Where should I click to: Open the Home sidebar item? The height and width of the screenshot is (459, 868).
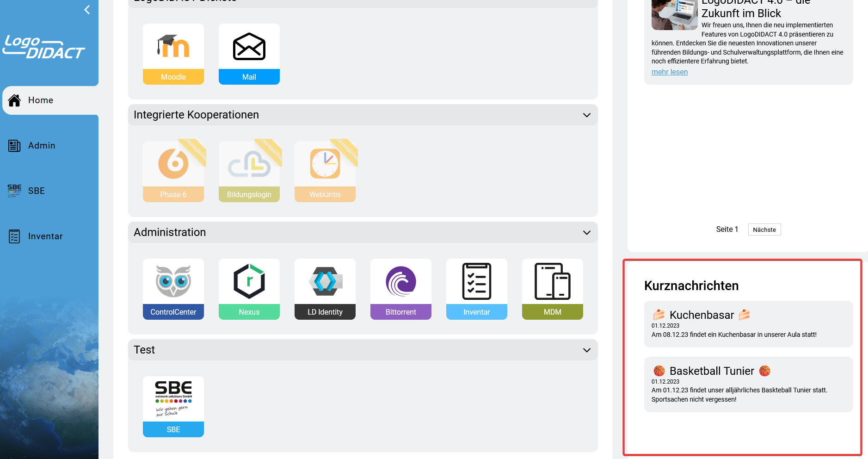point(50,100)
